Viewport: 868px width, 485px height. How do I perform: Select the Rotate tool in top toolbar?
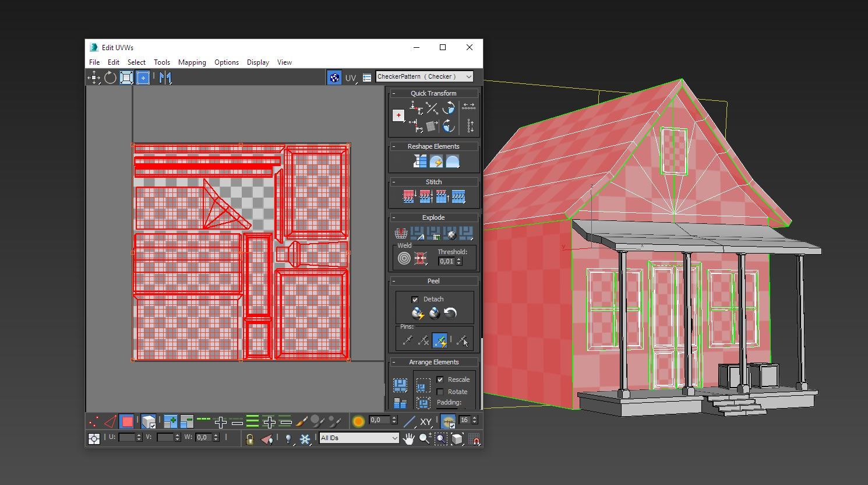(110, 78)
